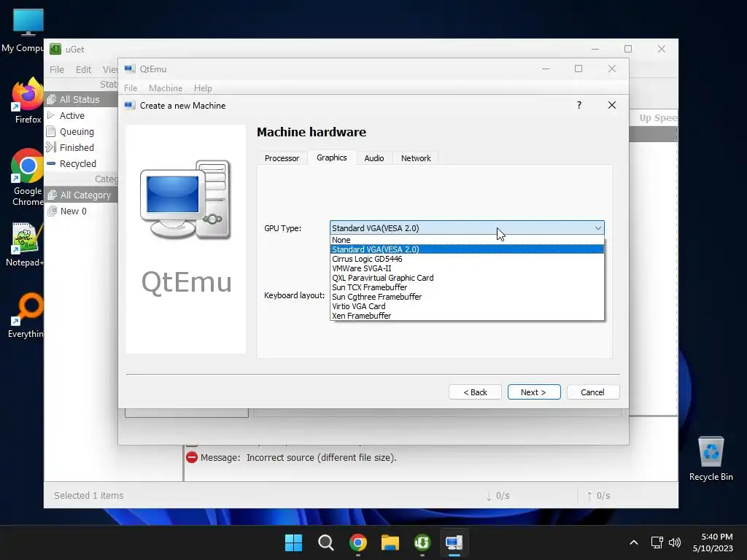Choose Virtio VGA Card option

click(467, 307)
